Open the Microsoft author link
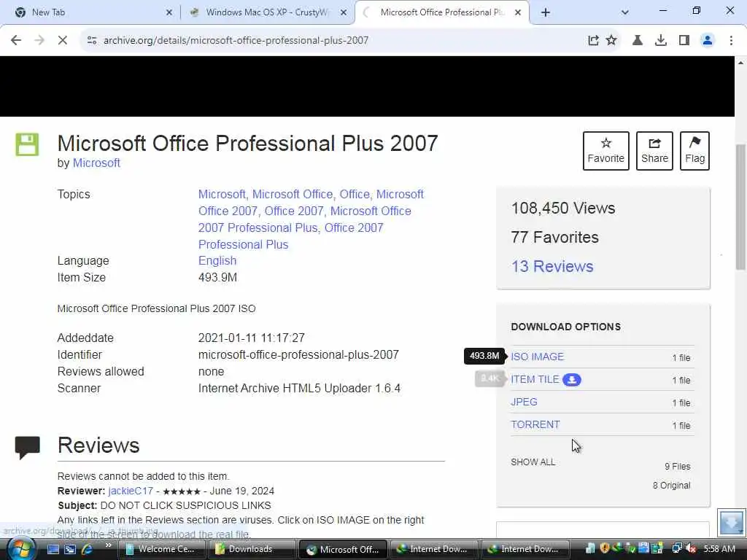Screen dimensions: 747x560 96,163
